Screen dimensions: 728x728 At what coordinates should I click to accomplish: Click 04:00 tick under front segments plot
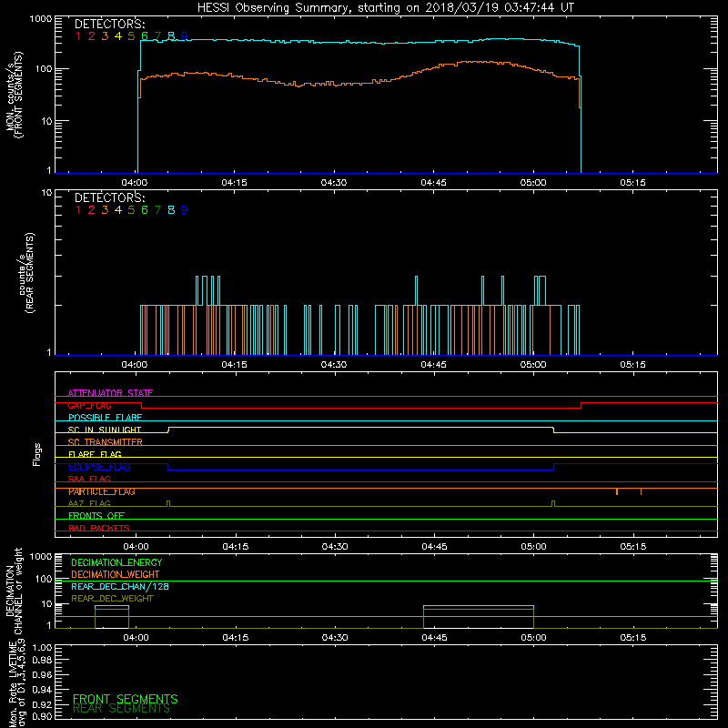coord(134,183)
